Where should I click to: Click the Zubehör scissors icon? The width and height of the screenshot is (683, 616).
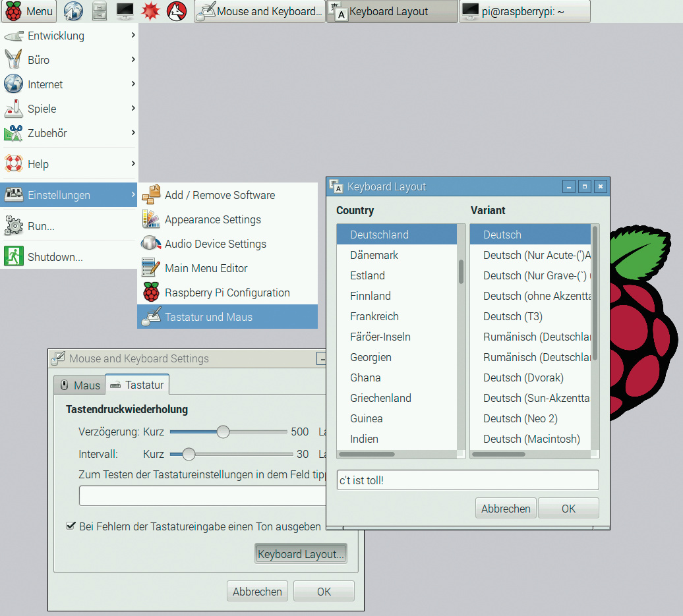pyautogui.click(x=13, y=133)
